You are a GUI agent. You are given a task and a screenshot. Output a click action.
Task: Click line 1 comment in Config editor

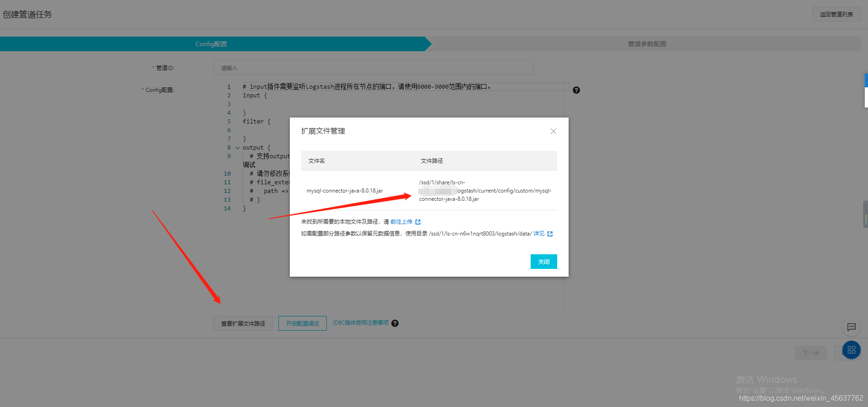click(367, 87)
